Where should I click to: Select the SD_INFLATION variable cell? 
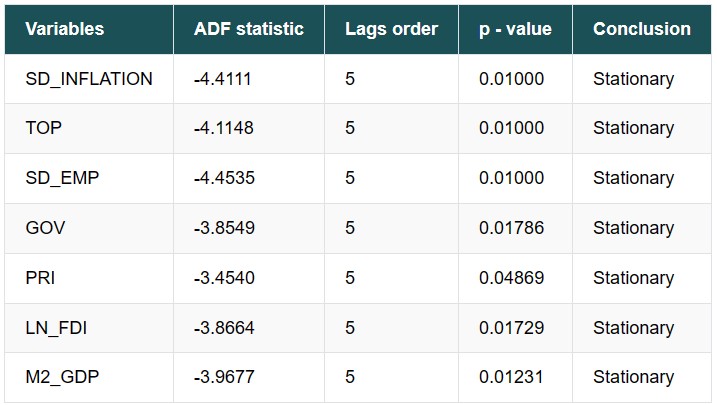tap(89, 79)
